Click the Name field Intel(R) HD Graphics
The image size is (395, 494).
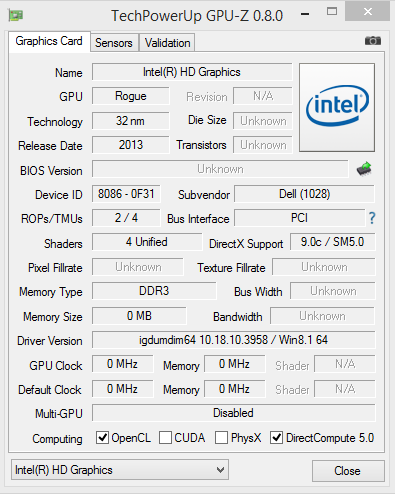pyautogui.click(x=192, y=72)
